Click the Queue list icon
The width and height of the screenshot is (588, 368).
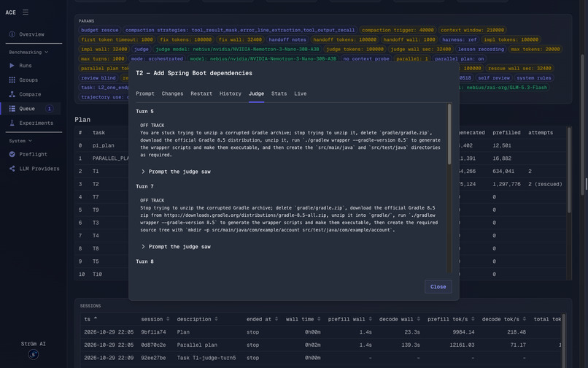(12, 109)
